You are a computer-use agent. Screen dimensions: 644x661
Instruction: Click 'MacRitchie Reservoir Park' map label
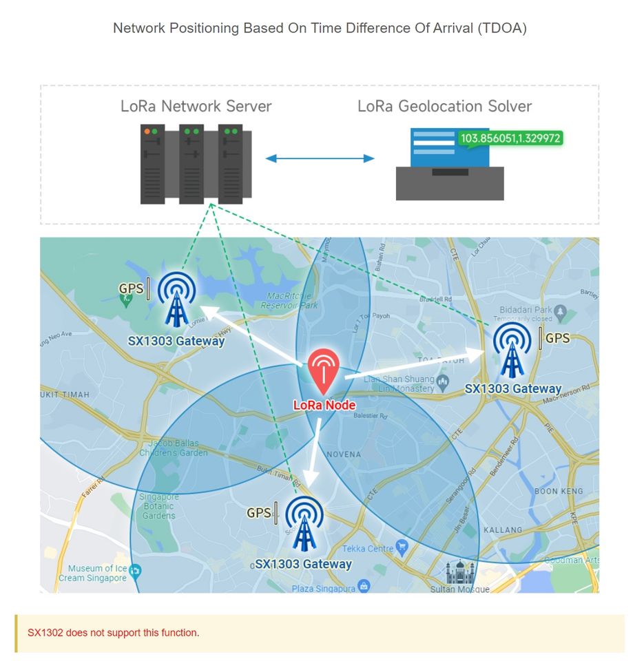click(x=289, y=301)
